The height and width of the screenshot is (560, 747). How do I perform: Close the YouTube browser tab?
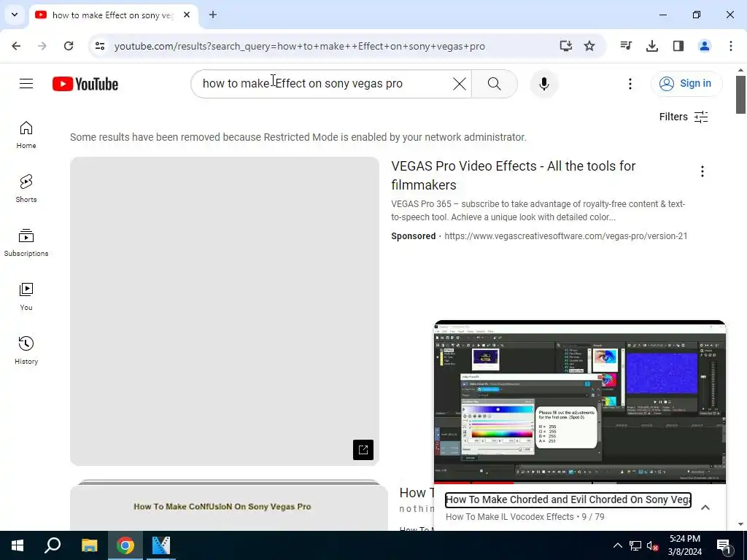pos(187,15)
